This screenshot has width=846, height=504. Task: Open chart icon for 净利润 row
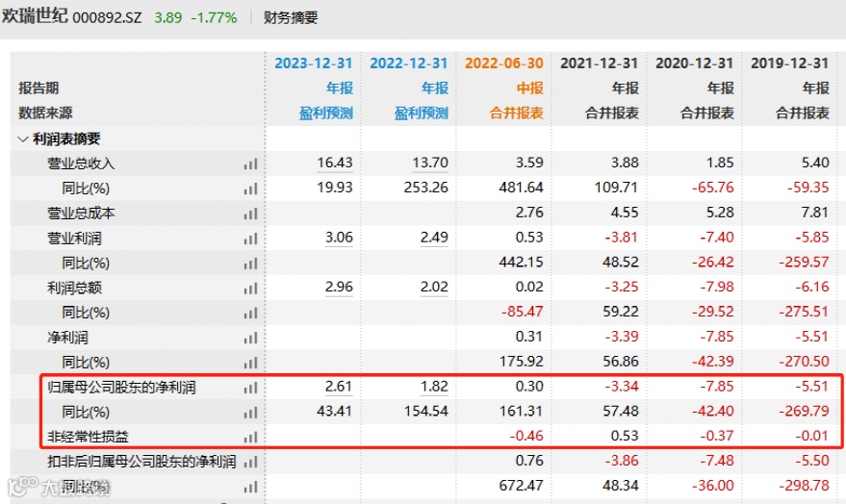[250, 338]
